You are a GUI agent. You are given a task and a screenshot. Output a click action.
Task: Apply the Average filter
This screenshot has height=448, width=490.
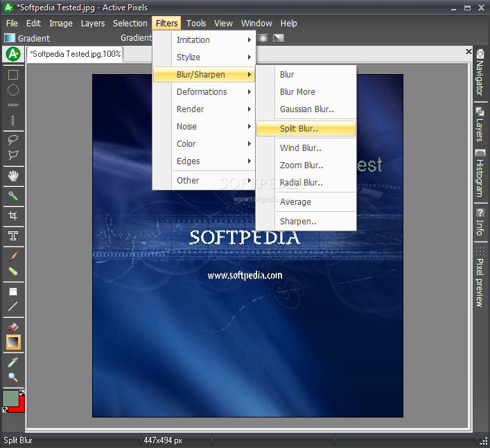click(x=306, y=202)
